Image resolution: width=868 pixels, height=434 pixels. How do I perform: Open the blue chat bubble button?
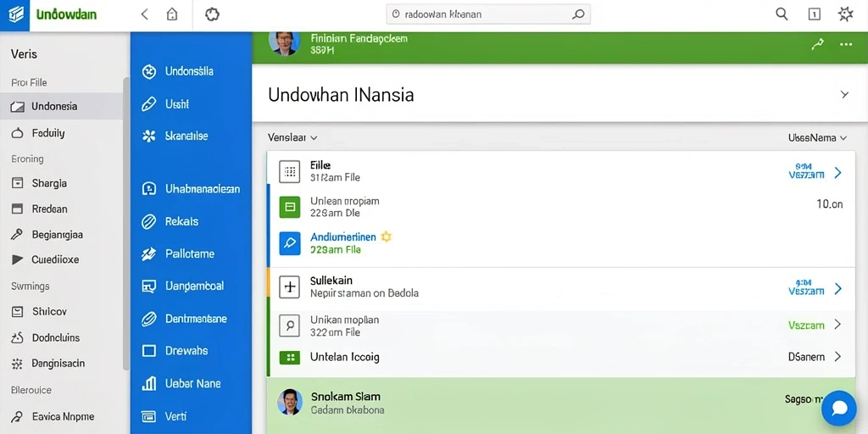coord(839,408)
